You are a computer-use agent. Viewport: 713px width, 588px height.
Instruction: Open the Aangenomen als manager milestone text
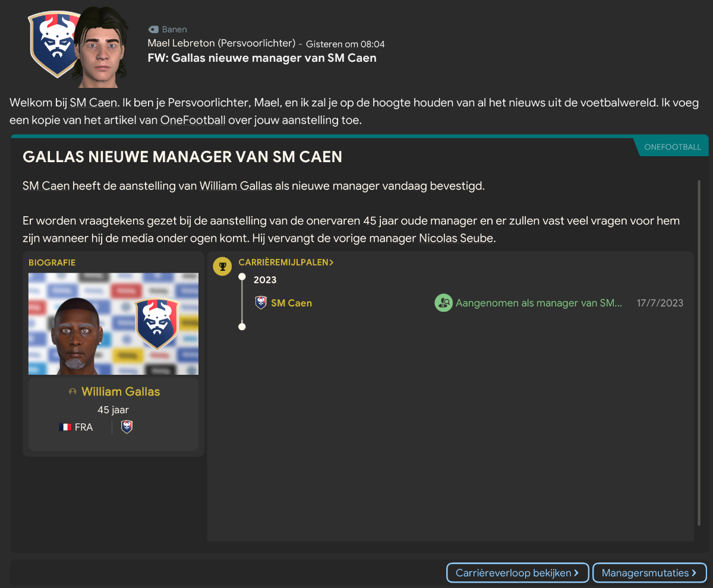539,303
